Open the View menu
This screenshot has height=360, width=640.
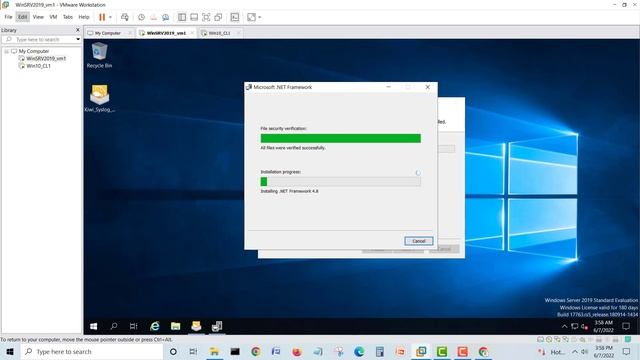click(x=38, y=17)
